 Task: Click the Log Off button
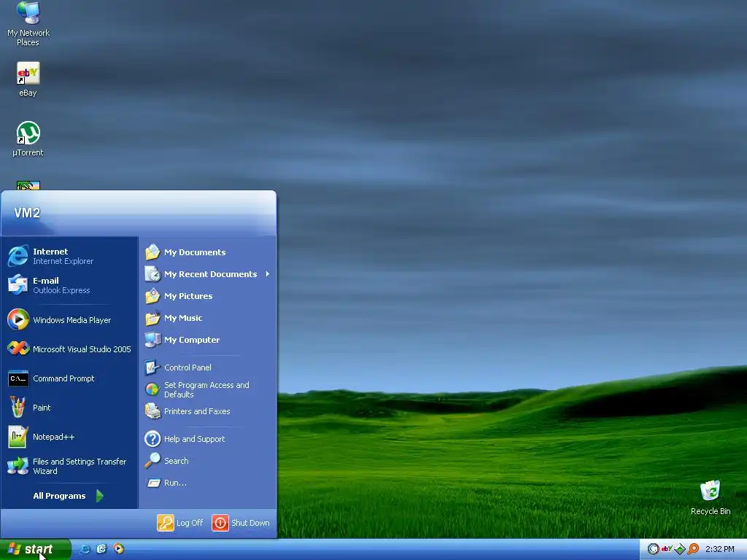point(180,523)
